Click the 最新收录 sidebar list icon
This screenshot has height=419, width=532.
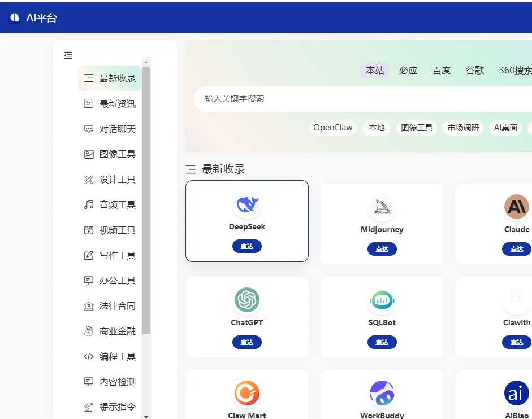89,78
